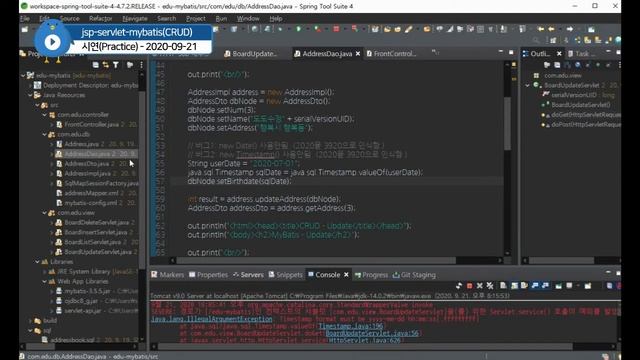Click the Open Type toolbar icon

tap(387, 29)
